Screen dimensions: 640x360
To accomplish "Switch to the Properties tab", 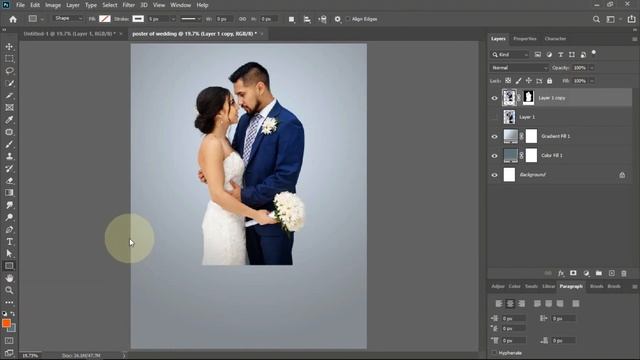I will click(524, 39).
